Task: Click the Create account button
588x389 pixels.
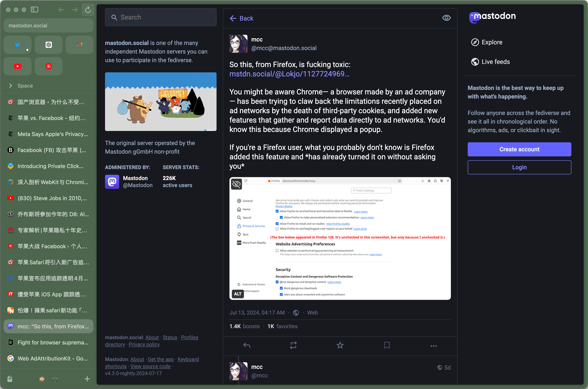Action: [x=519, y=149]
